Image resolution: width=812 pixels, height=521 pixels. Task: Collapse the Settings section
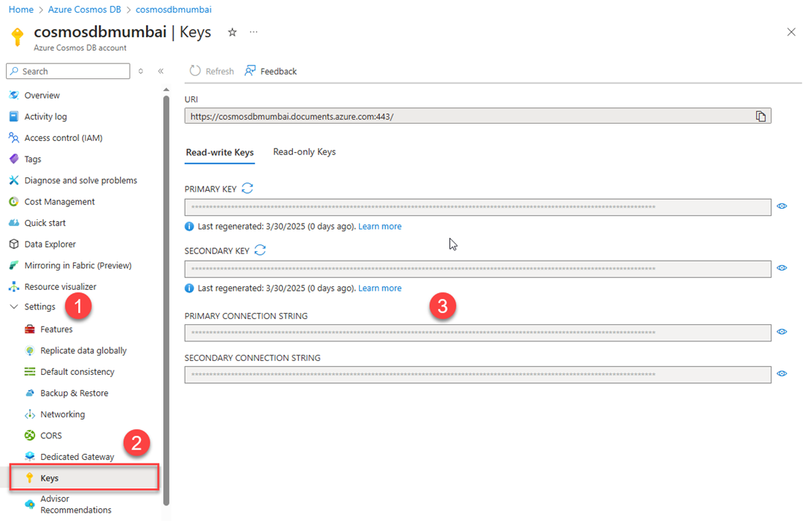[x=13, y=307]
